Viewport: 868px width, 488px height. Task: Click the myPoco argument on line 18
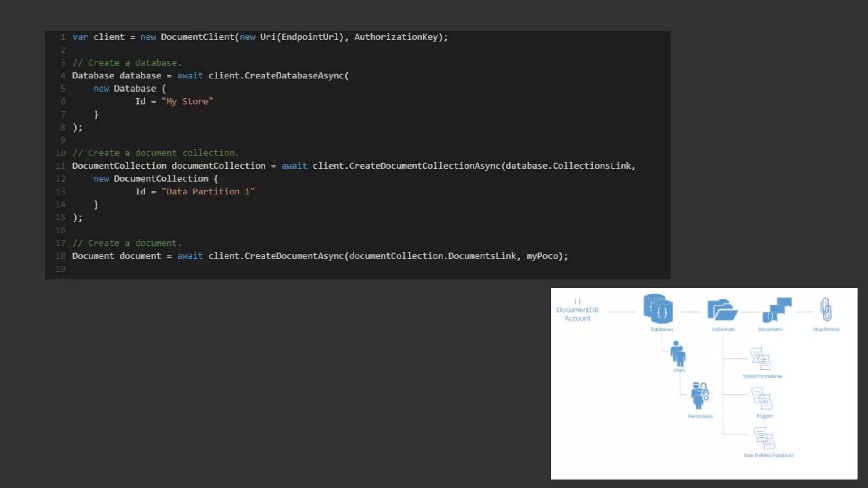coord(542,256)
